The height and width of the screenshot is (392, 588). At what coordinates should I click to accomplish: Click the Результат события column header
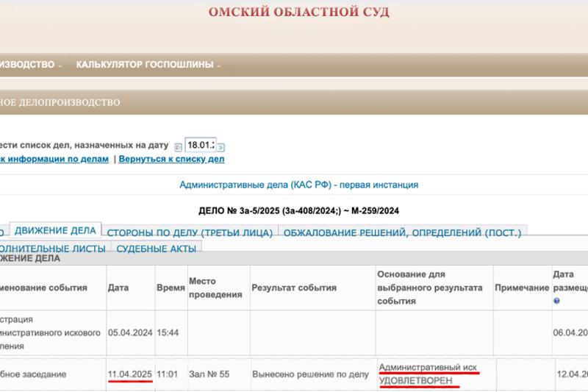point(294,288)
